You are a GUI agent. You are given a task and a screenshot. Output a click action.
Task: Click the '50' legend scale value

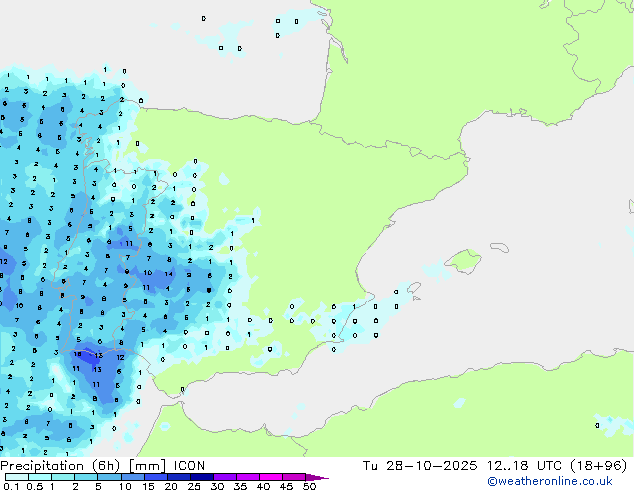click(x=309, y=486)
